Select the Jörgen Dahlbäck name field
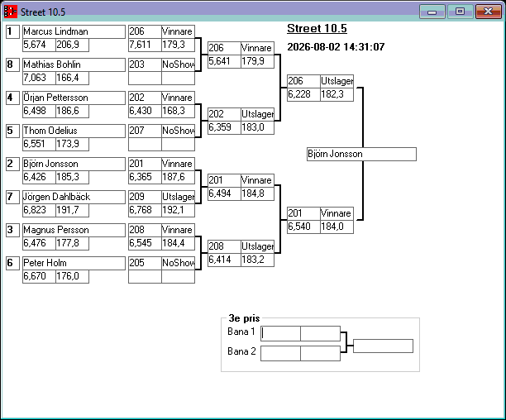 (x=74, y=197)
